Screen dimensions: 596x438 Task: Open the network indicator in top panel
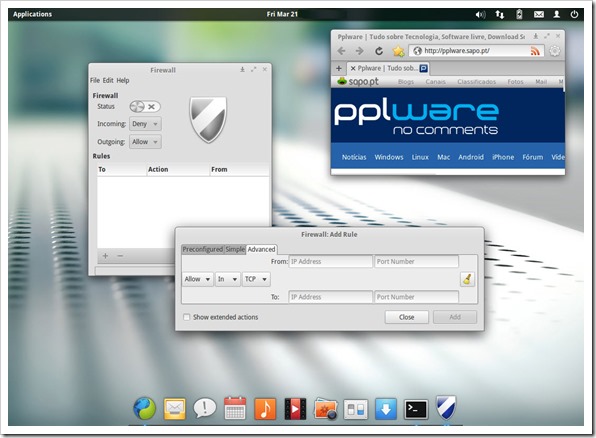point(500,14)
